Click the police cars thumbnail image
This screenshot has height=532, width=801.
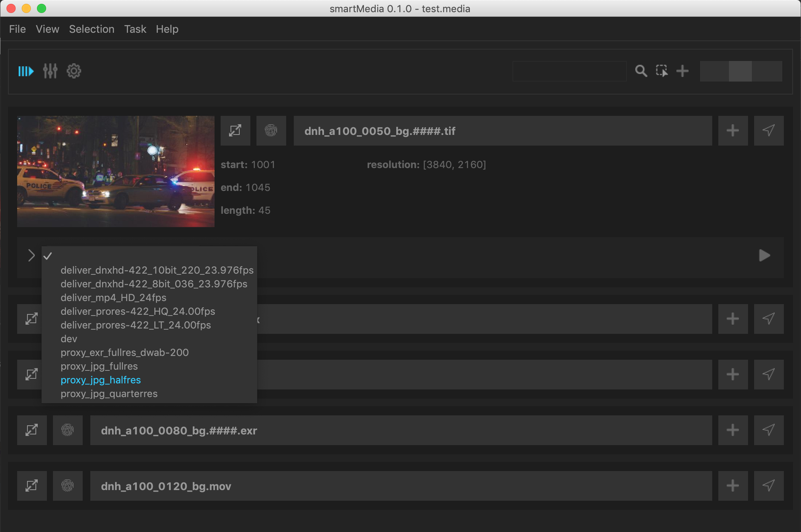click(116, 171)
